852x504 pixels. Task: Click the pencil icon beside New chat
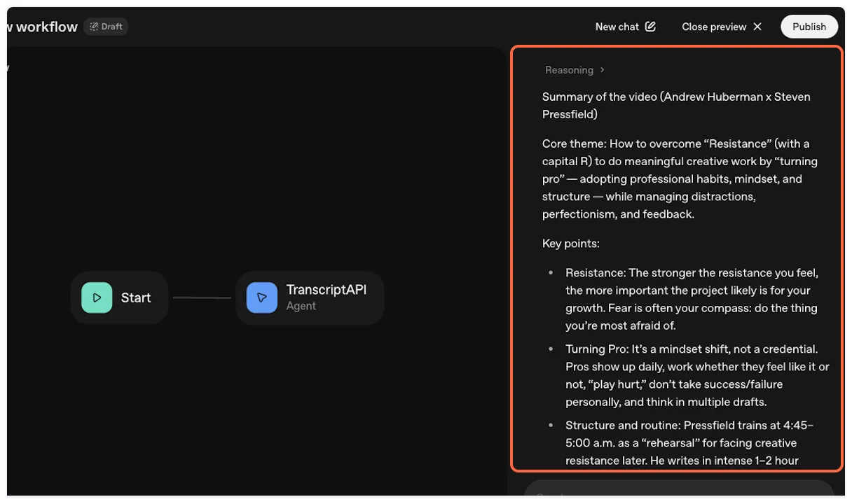pos(650,26)
